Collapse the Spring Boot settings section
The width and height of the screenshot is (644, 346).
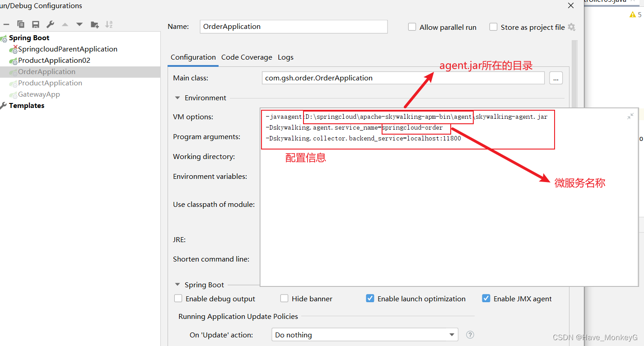coord(177,285)
